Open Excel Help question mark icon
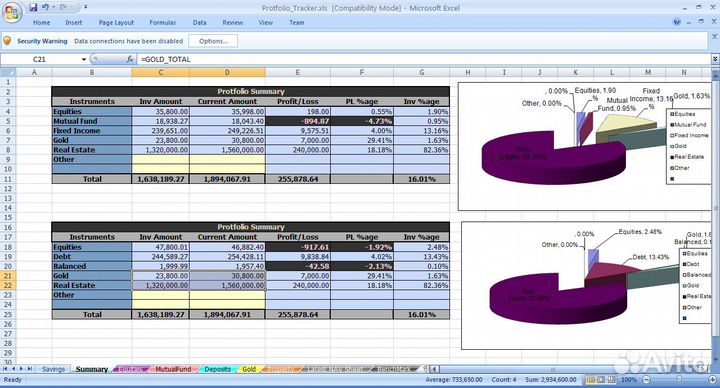This screenshot has width=720, height=388. tap(676, 22)
